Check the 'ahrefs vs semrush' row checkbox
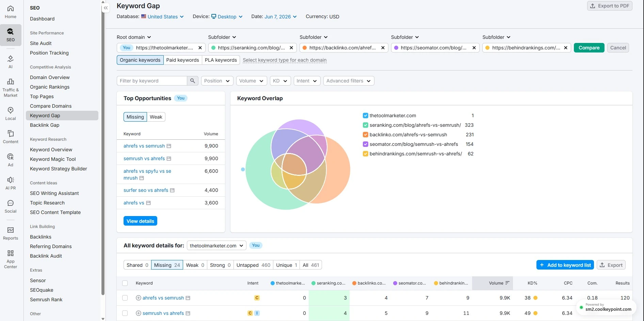Viewport: 644px width, 321px height. click(x=125, y=298)
